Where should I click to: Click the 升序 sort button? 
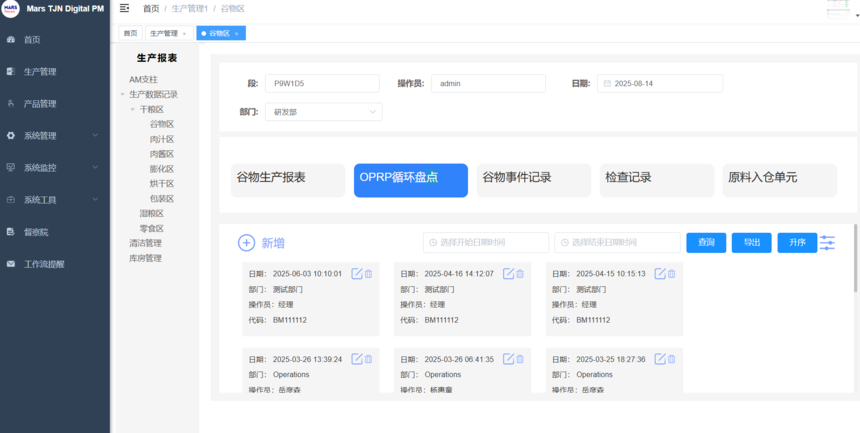click(797, 243)
